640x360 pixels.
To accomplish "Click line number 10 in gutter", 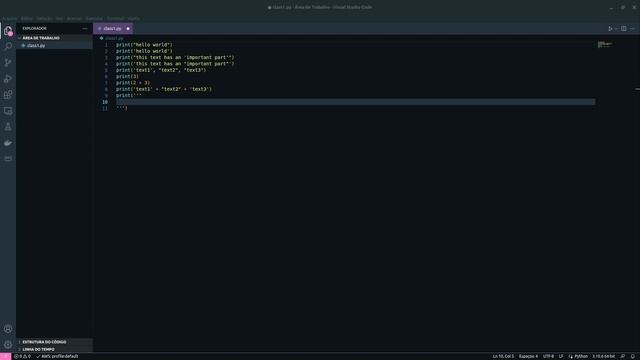I will coord(105,102).
